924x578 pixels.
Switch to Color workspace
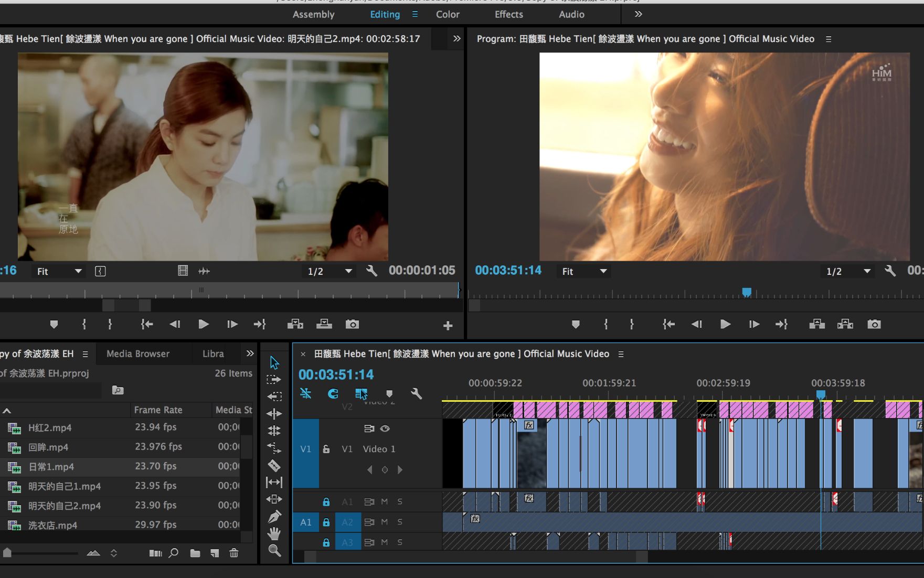[x=448, y=14]
